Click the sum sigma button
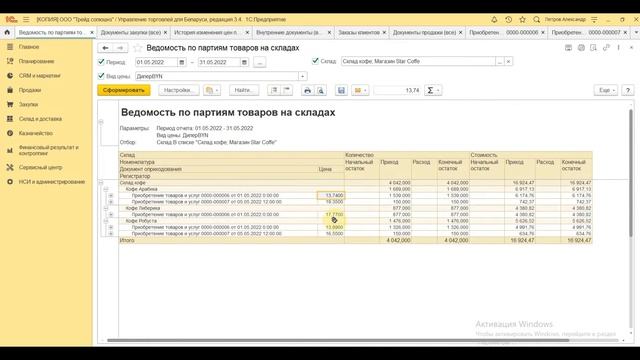 tap(433, 90)
